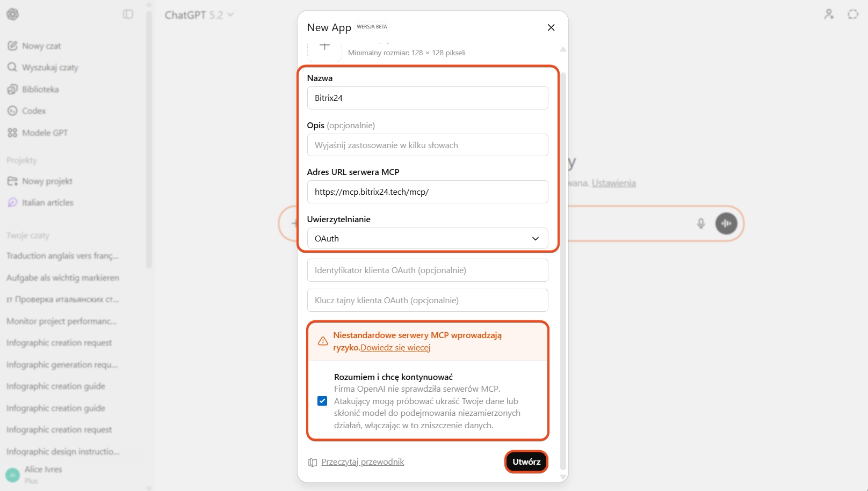This screenshot has height=491, width=868.
Task: Open the Italian articles project
Action: (47, 203)
